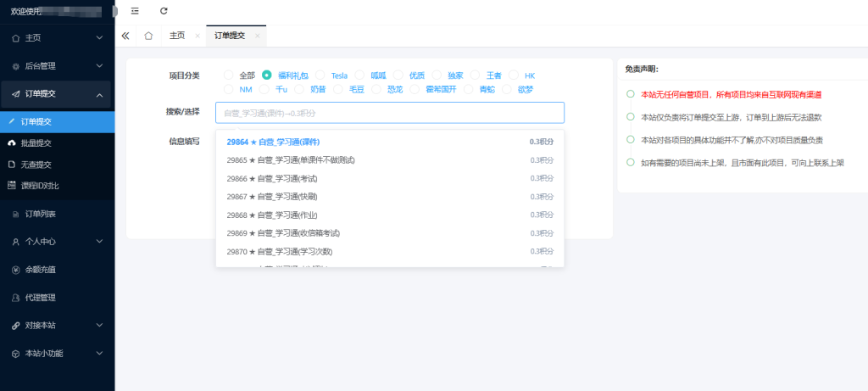Choose 29870 自营_学习通(学习次数) option
This screenshot has height=391, width=868.
[390, 251]
